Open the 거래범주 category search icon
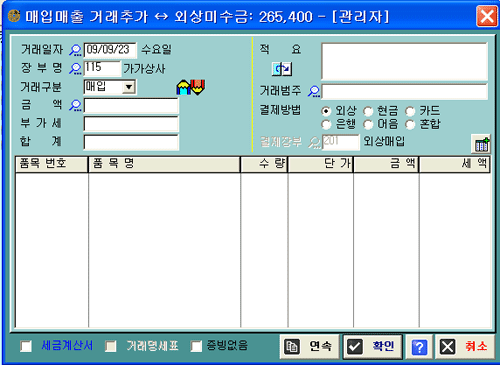This screenshot has width=500, height=365. click(314, 91)
